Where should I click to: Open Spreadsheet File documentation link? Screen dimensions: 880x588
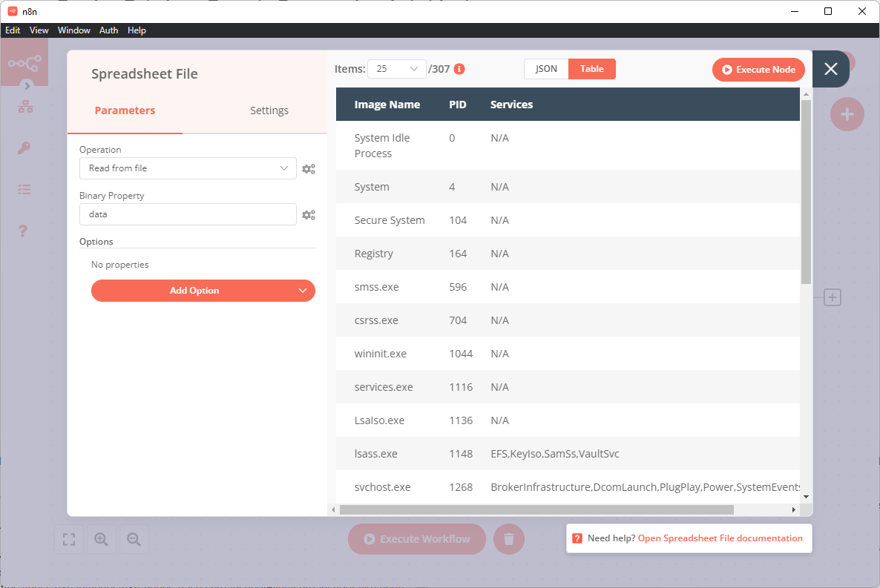pyautogui.click(x=720, y=538)
